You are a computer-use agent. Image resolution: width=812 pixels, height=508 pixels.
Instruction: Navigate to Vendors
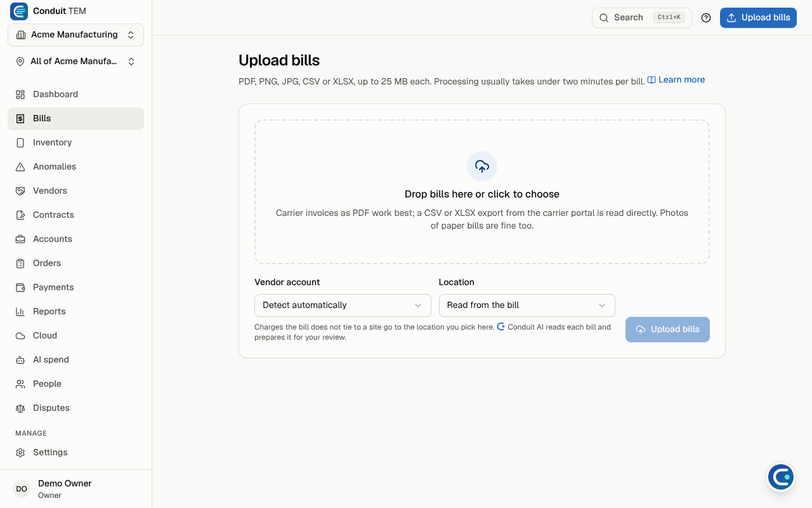point(75,190)
